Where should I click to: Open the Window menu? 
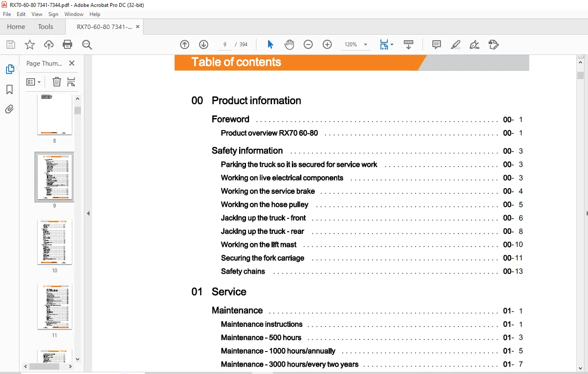74,14
